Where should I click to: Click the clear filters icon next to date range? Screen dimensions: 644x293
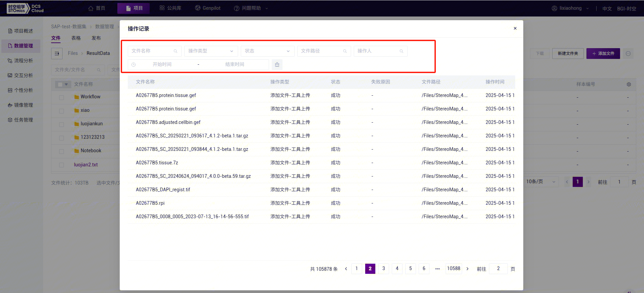277,64
